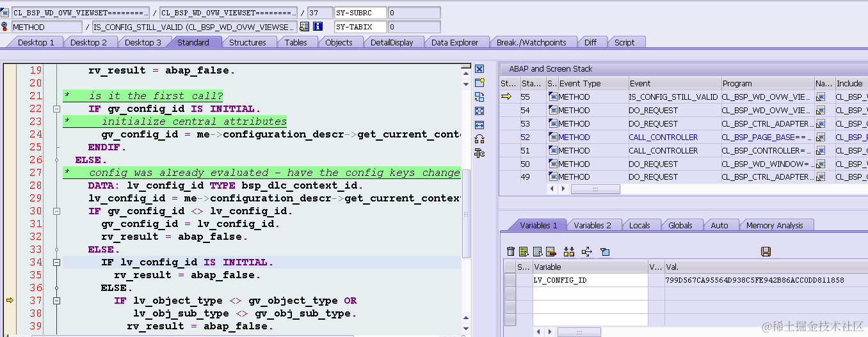Click the blue info icon beside the method name field
868x337 pixels.
click(x=318, y=27)
